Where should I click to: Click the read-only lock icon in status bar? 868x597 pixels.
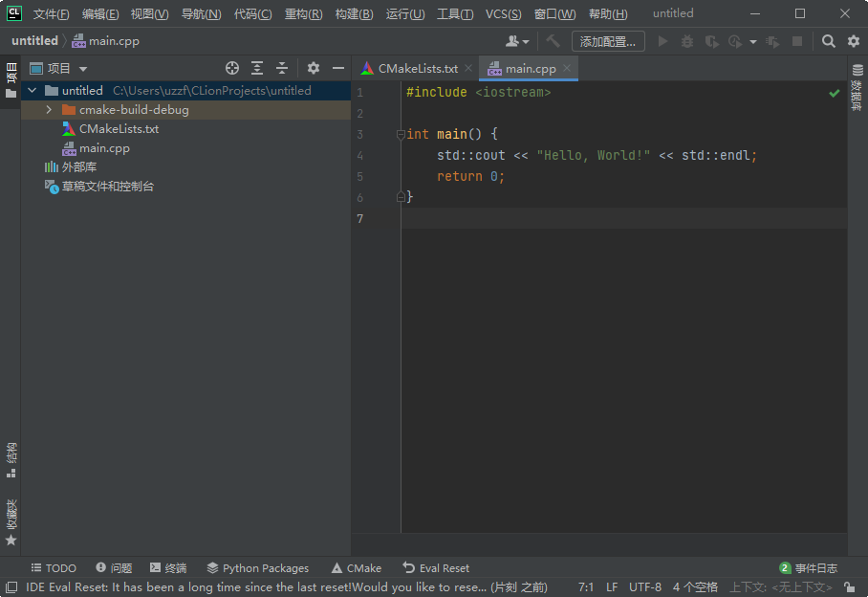tap(850, 587)
